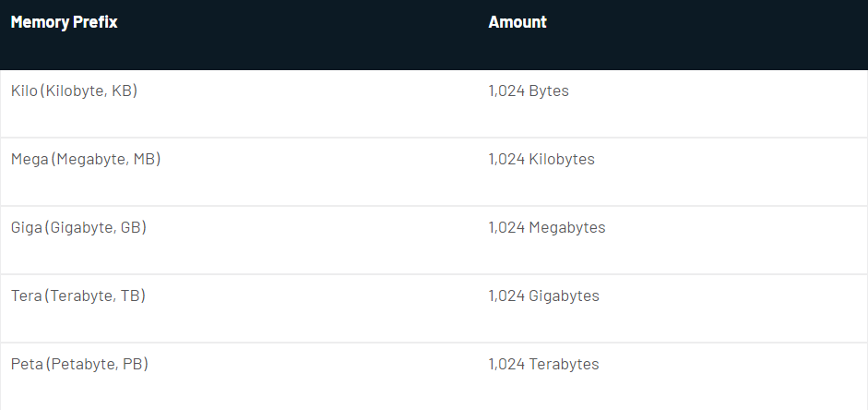Screen dimensions: 868x410
Task: Click the Amount column header
Action: (x=517, y=22)
